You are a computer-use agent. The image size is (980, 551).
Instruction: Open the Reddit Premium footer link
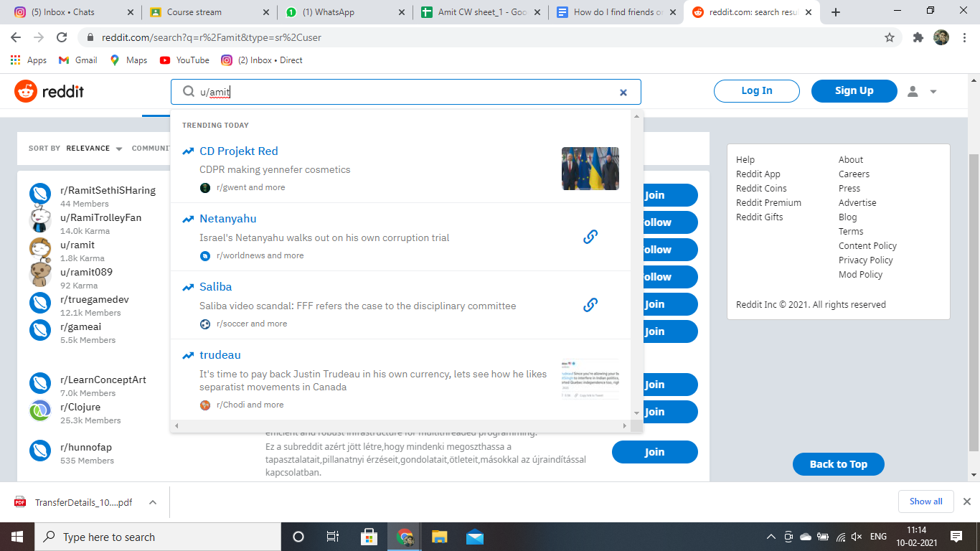[768, 203]
